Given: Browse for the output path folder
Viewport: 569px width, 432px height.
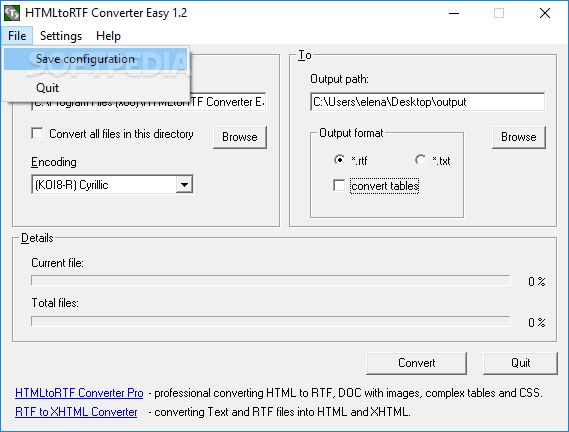Looking at the screenshot, I should (x=519, y=137).
